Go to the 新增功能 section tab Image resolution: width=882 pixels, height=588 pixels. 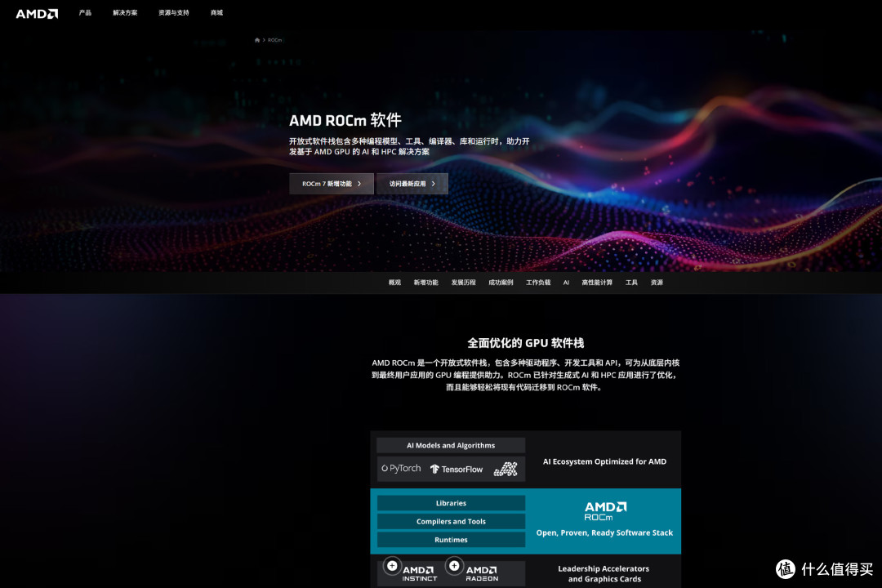pyautogui.click(x=425, y=283)
